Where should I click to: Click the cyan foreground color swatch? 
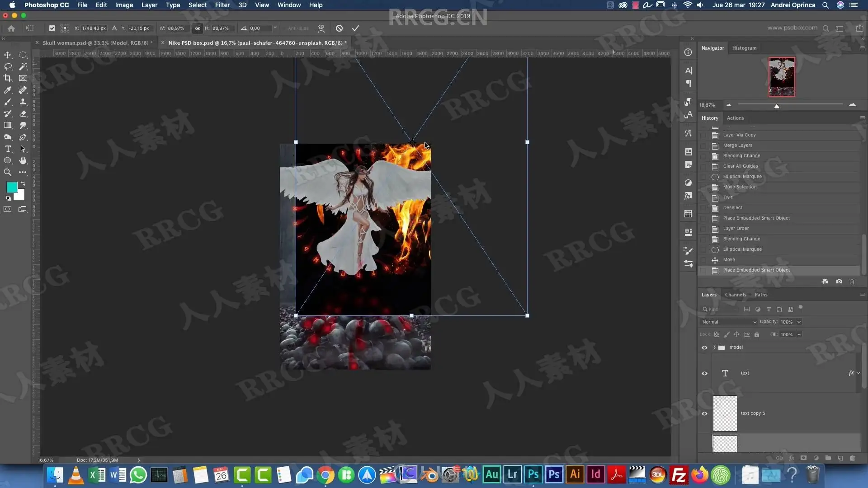pyautogui.click(x=11, y=187)
